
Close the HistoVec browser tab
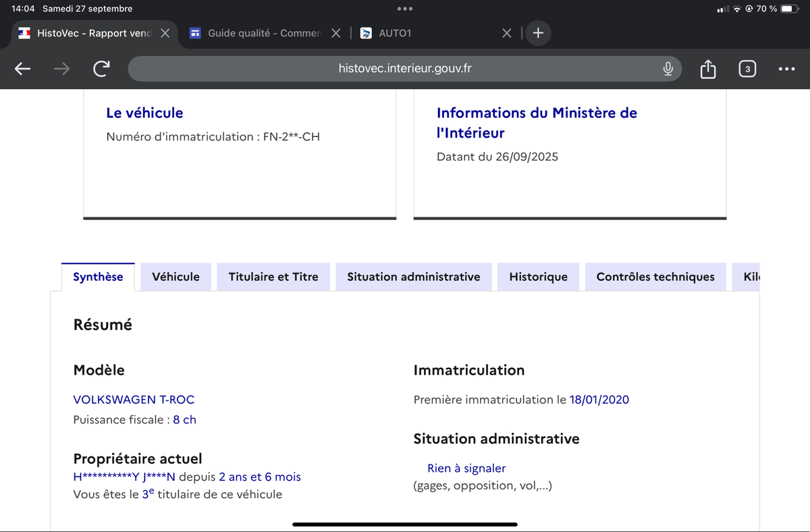click(165, 33)
